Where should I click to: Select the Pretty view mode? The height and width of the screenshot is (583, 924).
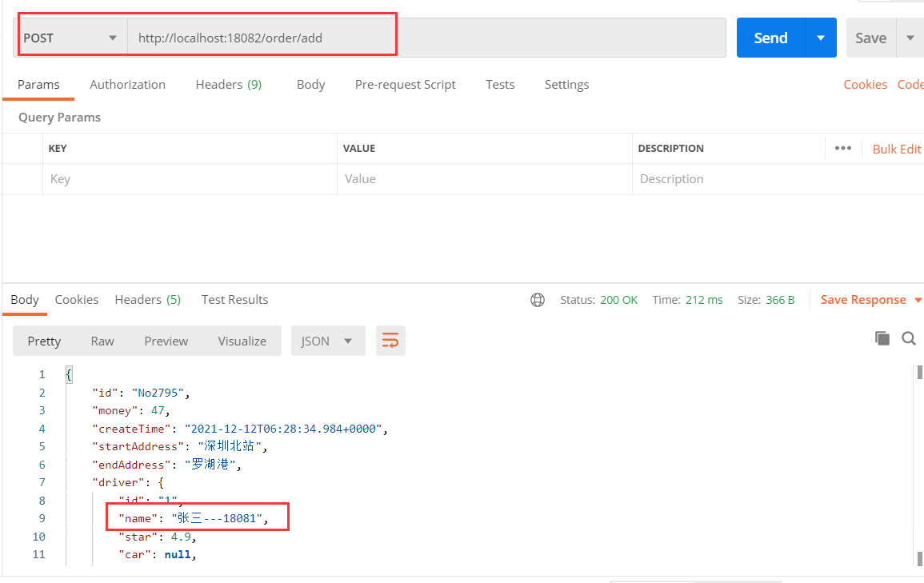click(x=44, y=341)
